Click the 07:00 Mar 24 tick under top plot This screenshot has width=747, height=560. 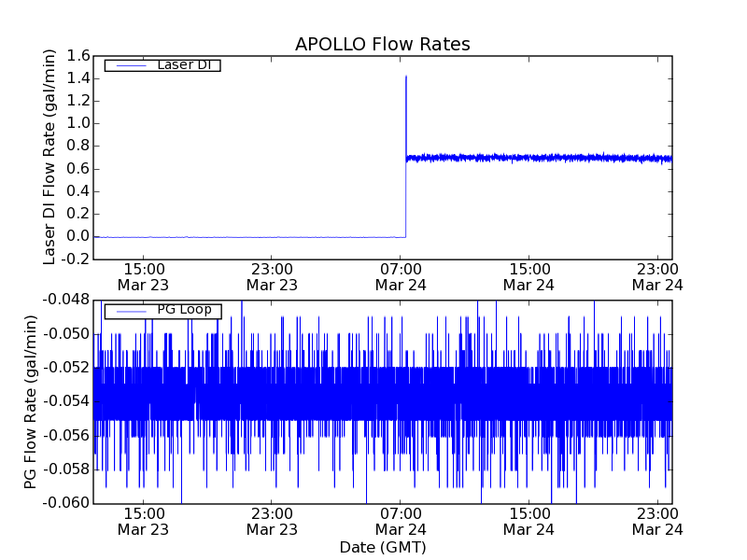pos(400,276)
